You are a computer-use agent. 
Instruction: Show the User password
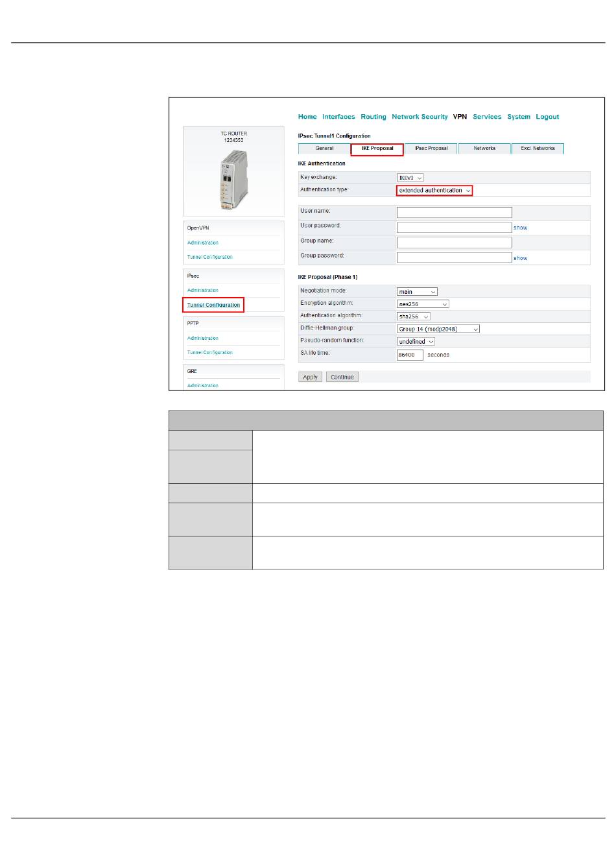tap(520, 228)
